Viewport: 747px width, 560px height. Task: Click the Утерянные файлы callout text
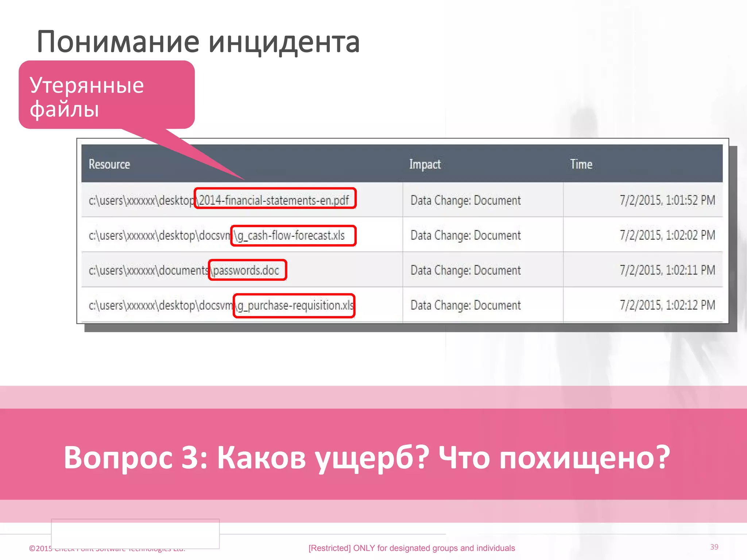coord(87,97)
